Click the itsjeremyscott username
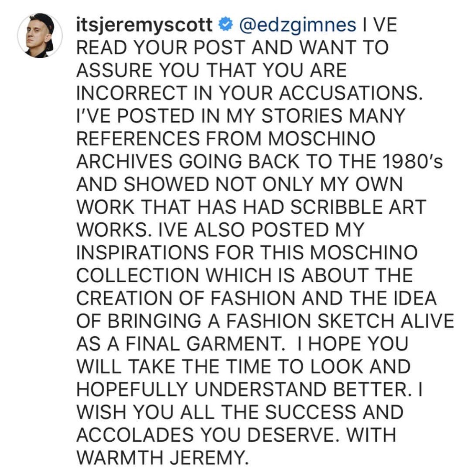 coord(144,25)
